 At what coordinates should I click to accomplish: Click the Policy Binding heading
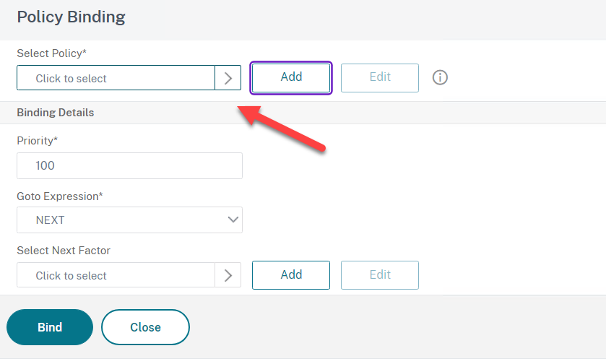click(x=71, y=17)
